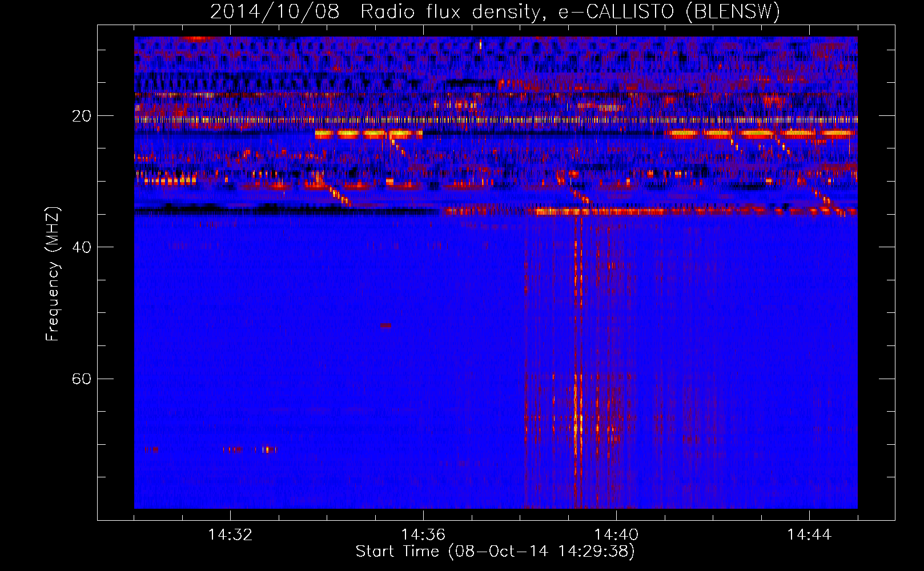Click the 14:36 time tick label
924x571 pixels.
(x=423, y=535)
